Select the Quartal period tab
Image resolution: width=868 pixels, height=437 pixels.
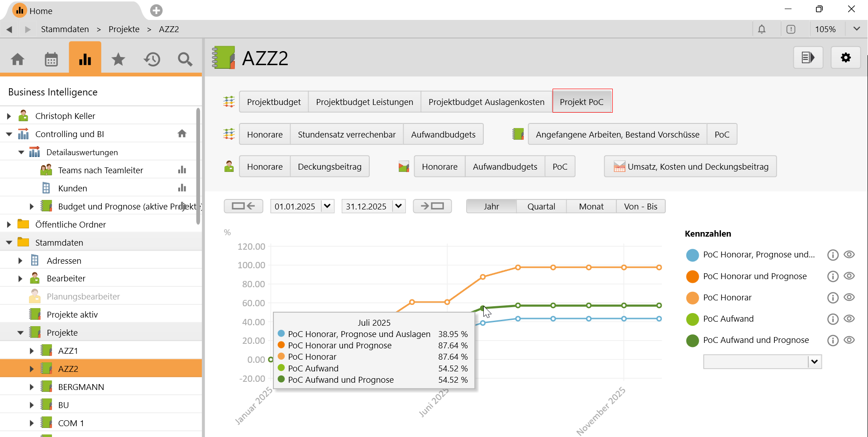(x=541, y=206)
